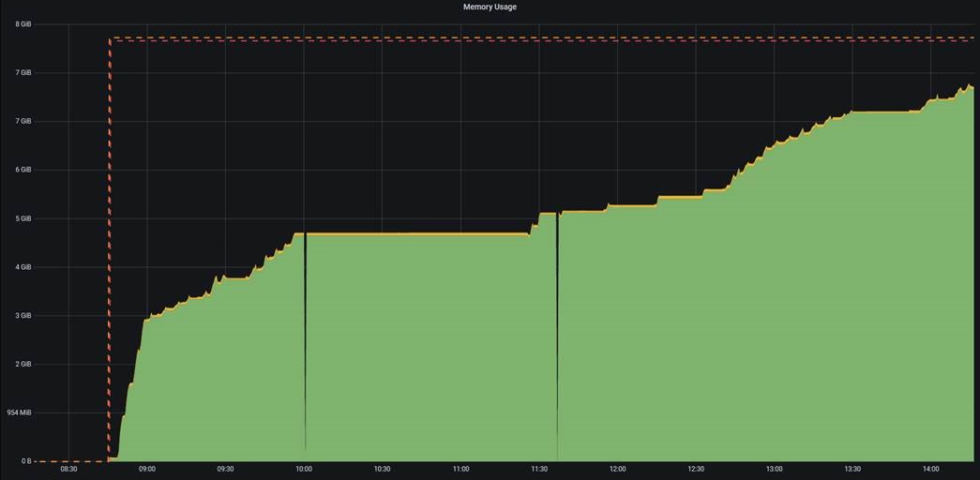Click the 13:00 time axis label

coord(775,469)
